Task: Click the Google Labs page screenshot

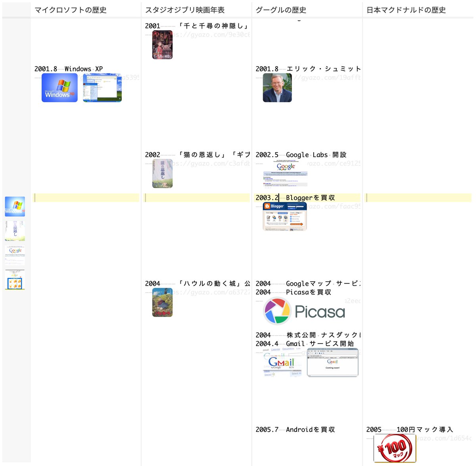Action: [286, 174]
